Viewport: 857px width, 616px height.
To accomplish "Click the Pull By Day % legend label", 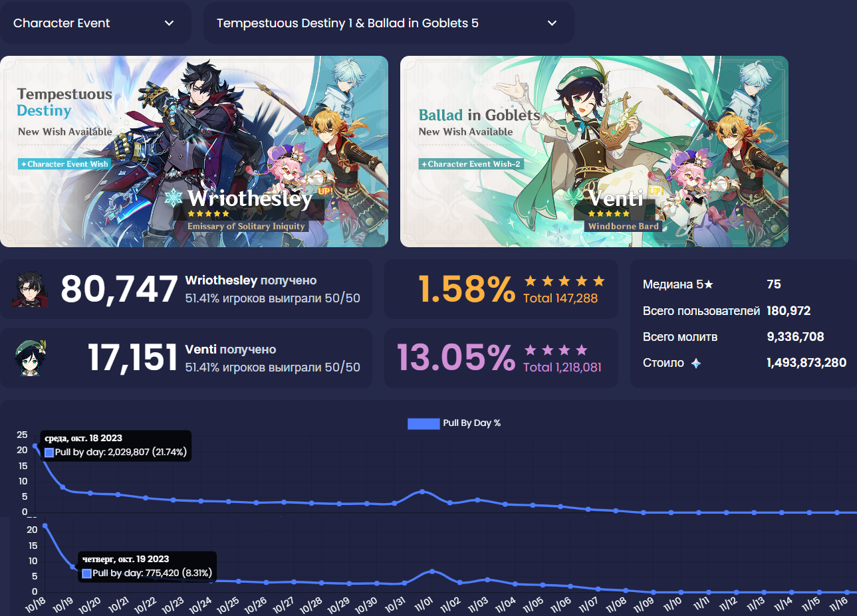I will coord(472,423).
